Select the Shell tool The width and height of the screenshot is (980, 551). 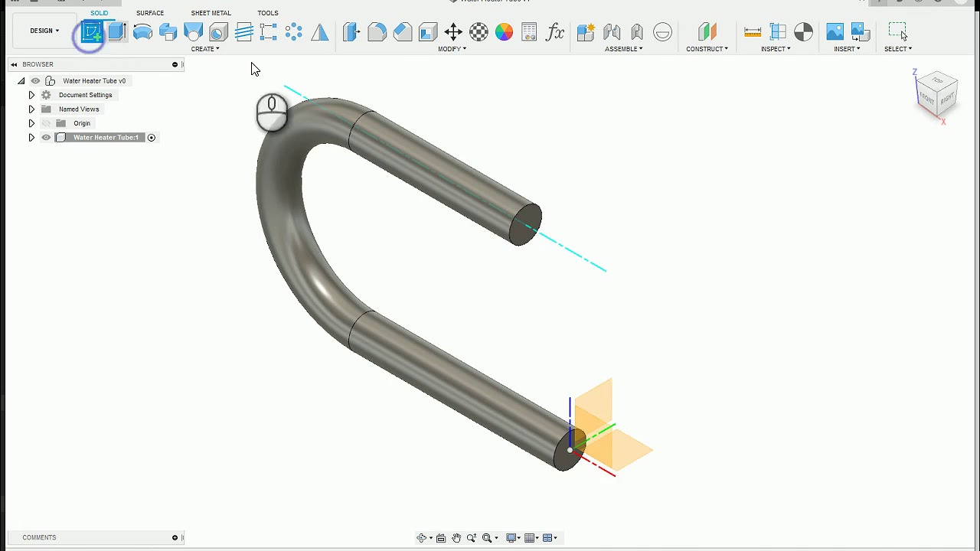point(428,32)
